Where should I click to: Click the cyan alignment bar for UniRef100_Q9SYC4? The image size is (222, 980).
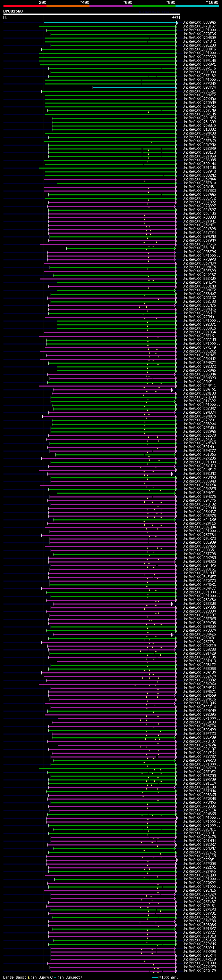135,88
